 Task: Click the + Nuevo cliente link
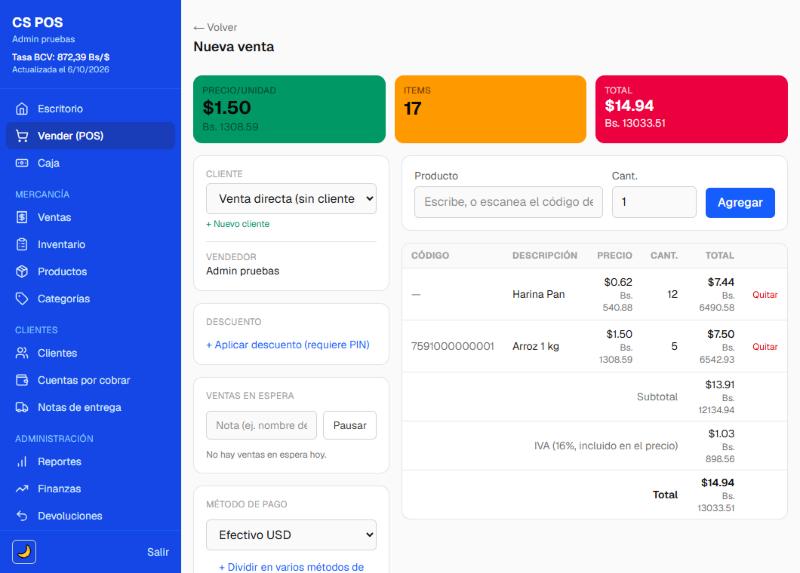(x=238, y=224)
